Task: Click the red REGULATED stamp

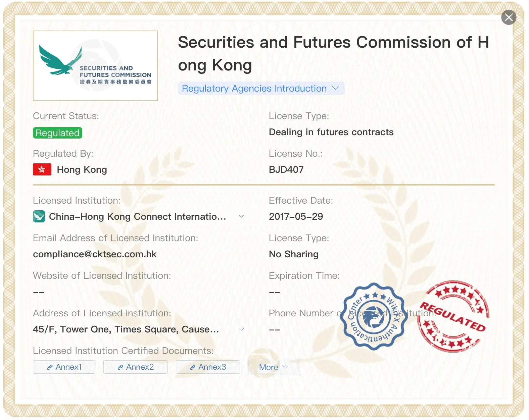Action: [453, 316]
